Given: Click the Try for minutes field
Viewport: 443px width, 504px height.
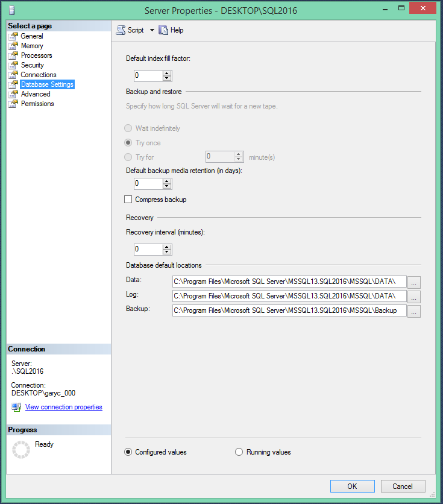Looking at the screenshot, I should (221, 157).
